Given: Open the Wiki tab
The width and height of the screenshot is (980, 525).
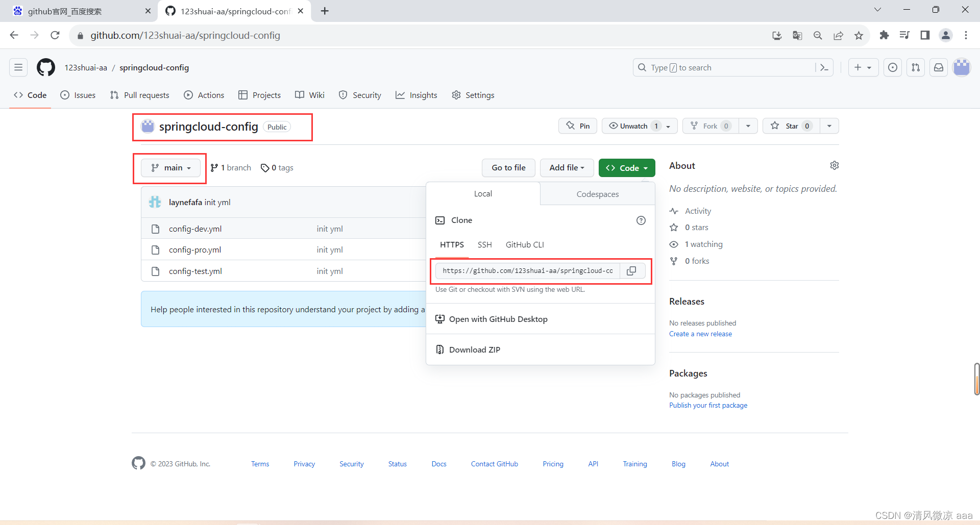Looking at the screenshot, I should (310, 95).
